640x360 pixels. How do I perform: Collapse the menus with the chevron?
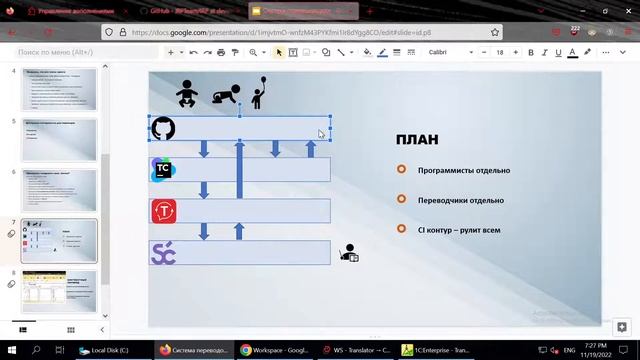click(623, 52)
